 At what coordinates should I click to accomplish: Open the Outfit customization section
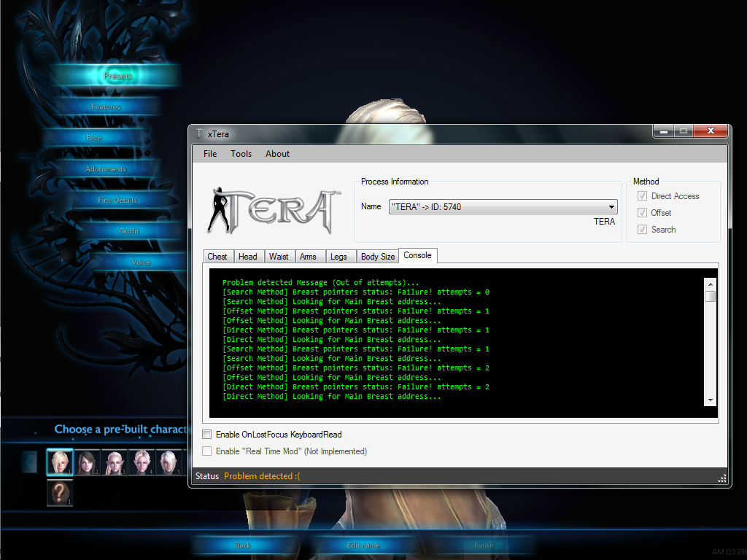[x=129, y=231]
